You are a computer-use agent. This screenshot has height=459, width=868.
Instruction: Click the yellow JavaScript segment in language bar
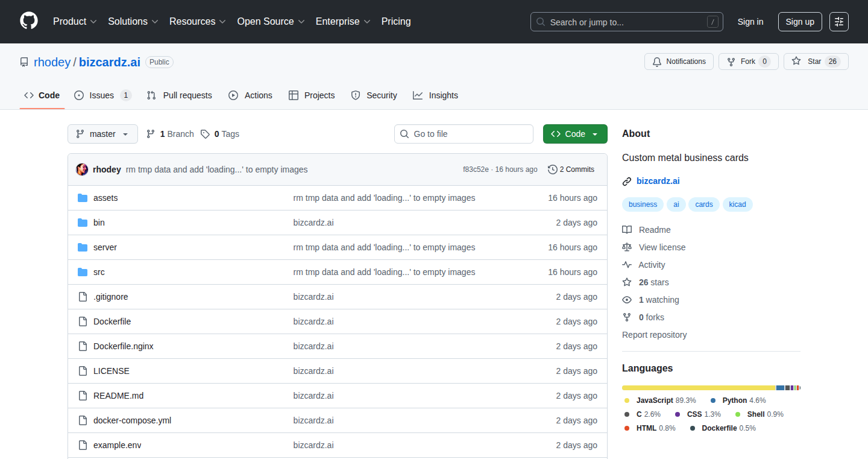point(699,388)
